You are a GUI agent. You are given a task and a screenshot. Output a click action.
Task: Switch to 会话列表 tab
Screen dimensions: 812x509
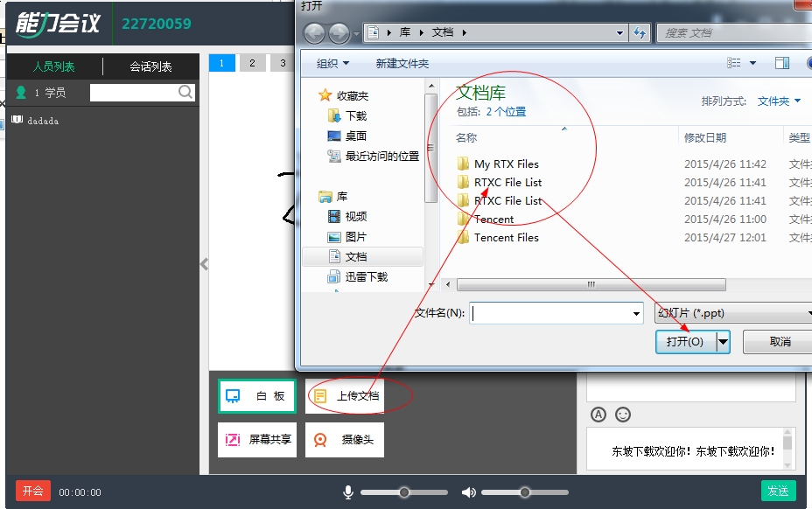150,66
